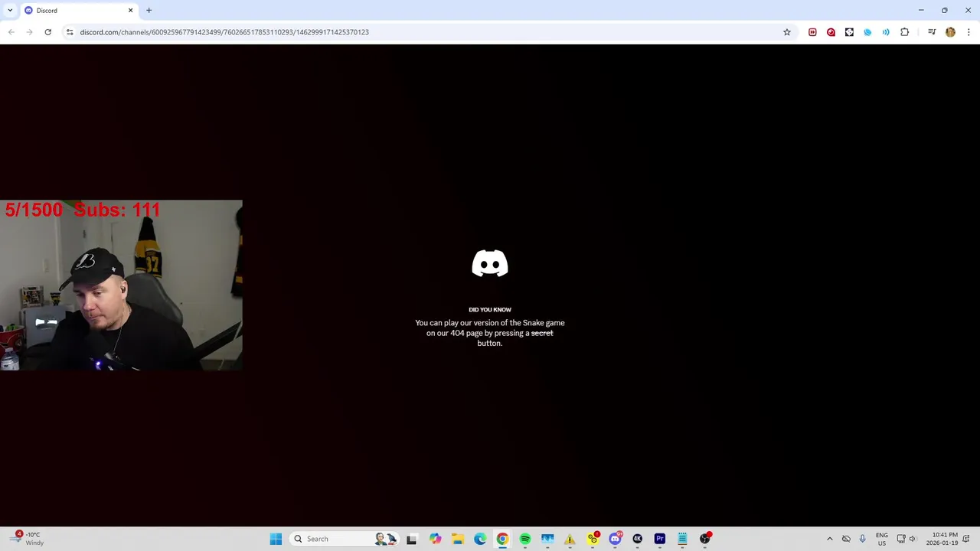Open the ENG US language switcher

coord(882,539)
